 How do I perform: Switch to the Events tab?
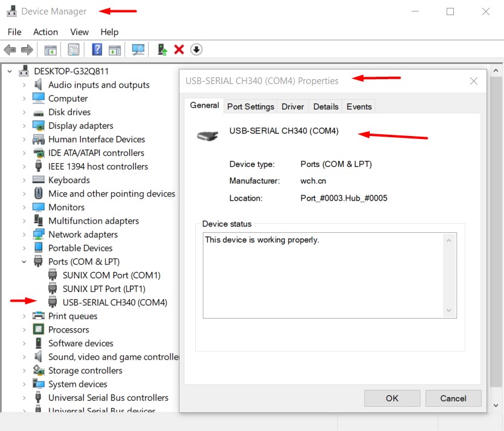pyautogui.click(x=359, y=107)
